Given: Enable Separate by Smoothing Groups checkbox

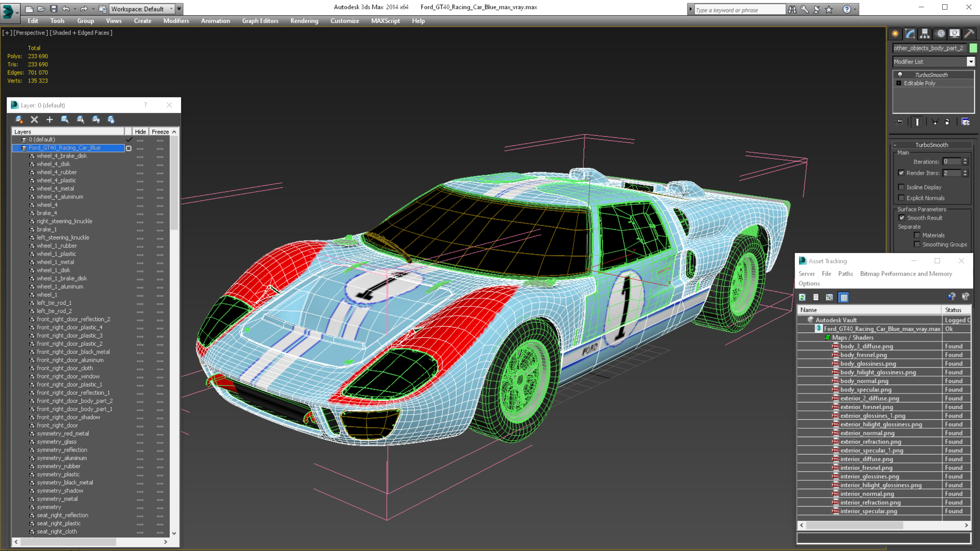Looking at the screenshot, I should pos(917,245).
